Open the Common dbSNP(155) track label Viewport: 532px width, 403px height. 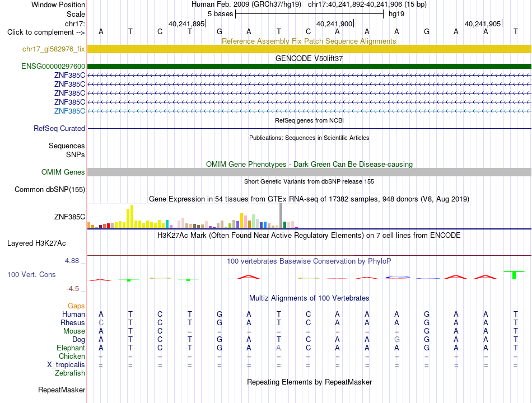pyautogui.click(x=49, y=189)
